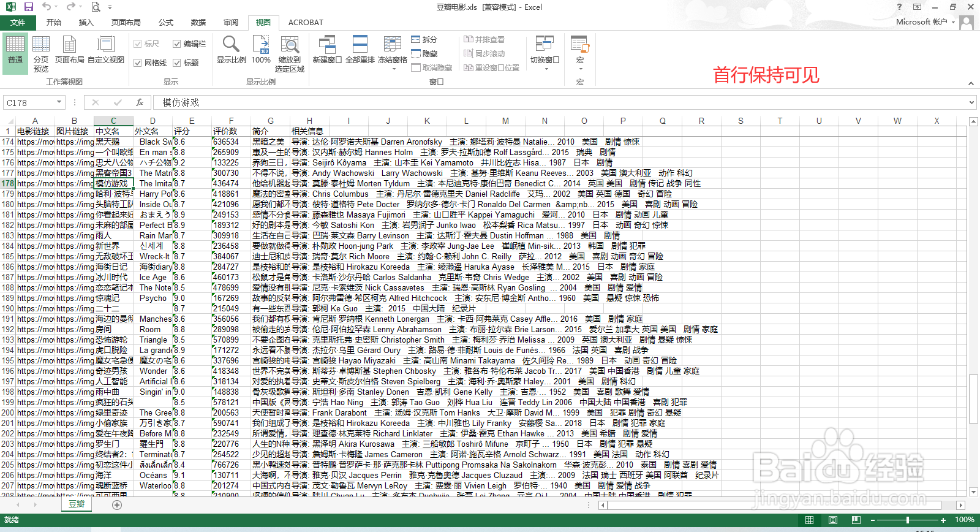Switch to the Formulas (公式) tab
Screen dimensions: 980x532
tap(166, 23)
